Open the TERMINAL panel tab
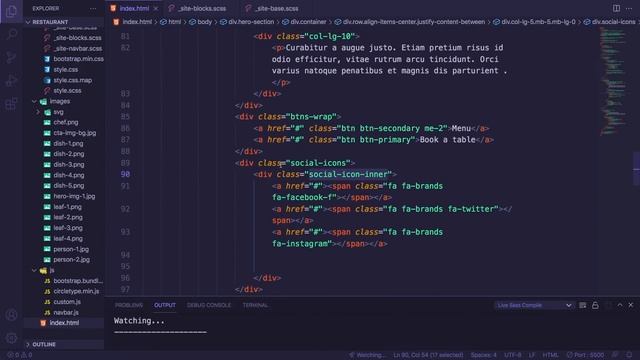The image size is (640, 360). point(256,305)
